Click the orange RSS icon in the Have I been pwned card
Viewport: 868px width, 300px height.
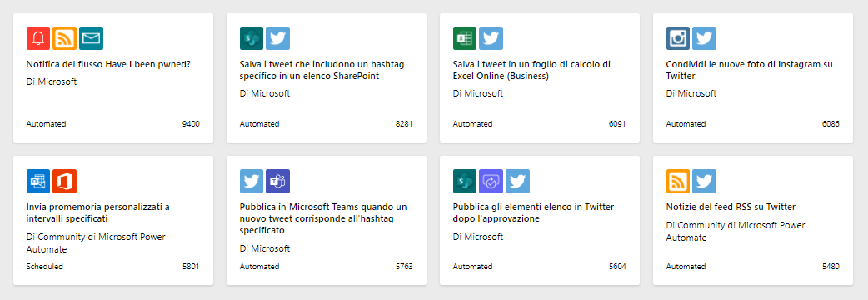coord(65,38)
